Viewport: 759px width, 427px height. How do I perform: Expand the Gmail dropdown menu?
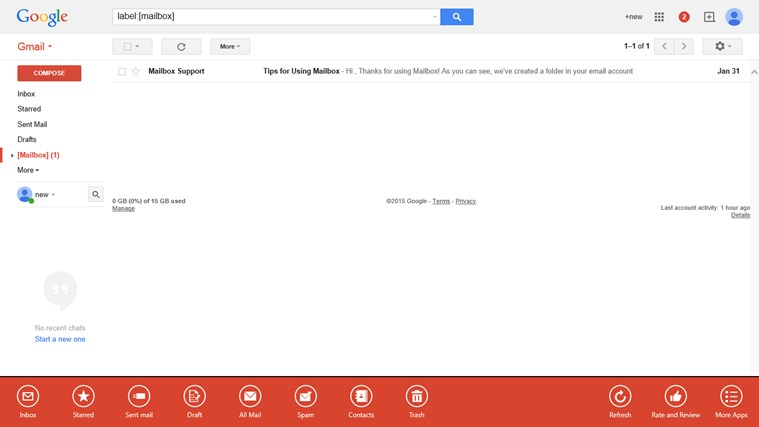35,47
